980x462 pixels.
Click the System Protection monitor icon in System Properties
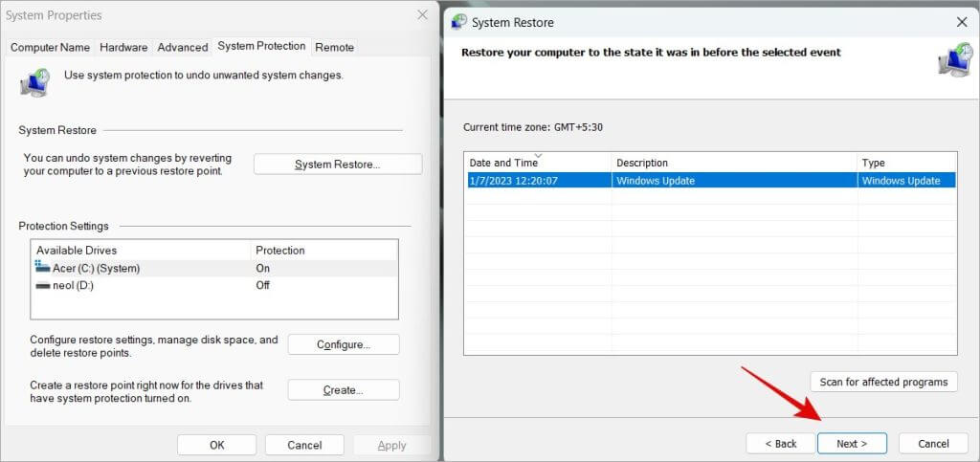(x=35, y=83)
